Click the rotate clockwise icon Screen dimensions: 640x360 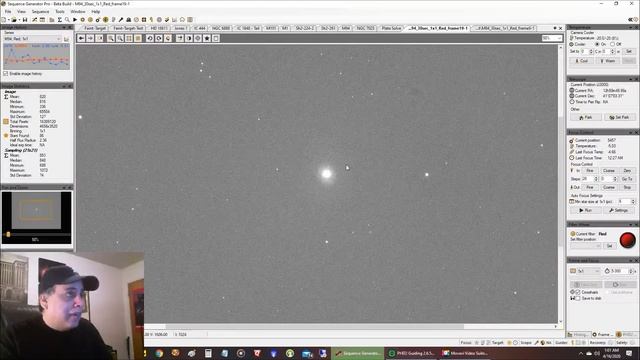click(159, 38)
